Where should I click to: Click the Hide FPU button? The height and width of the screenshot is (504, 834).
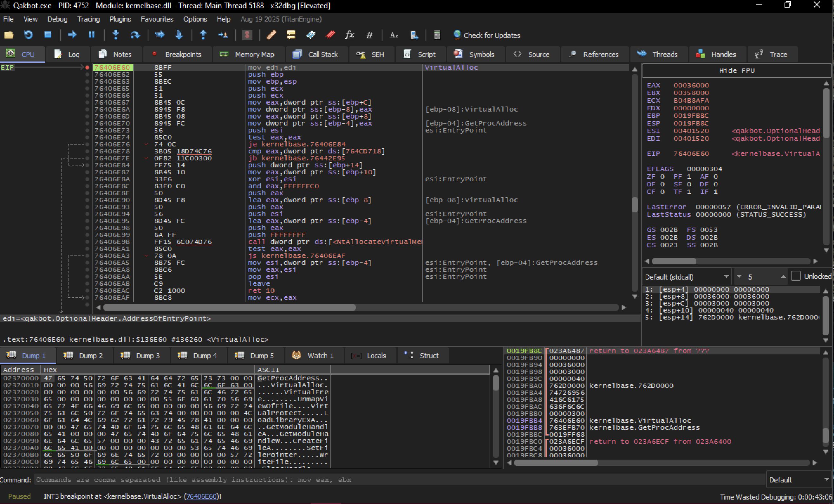pyautogui.click(x=737, y=70)
